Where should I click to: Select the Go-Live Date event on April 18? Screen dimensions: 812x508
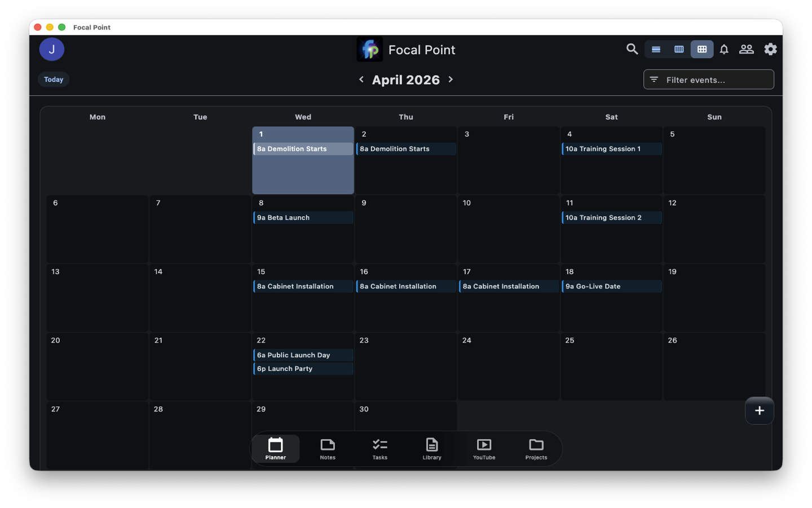tap(611, 286)
